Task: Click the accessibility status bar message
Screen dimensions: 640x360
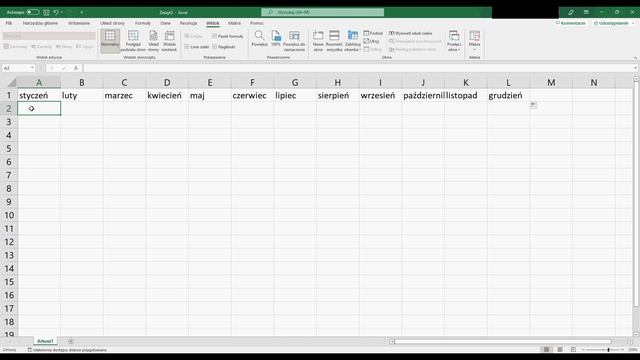Action: click(67, 350)
